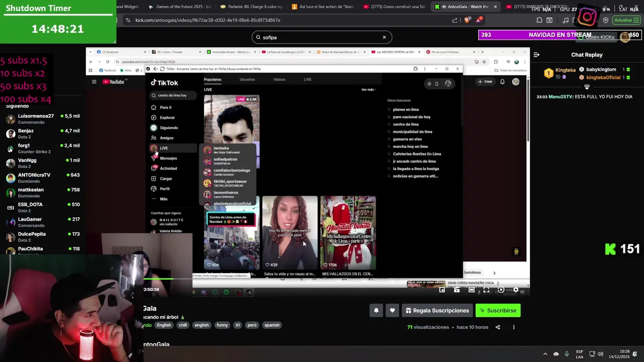The width and height of the screenshot is (644, 362).
Task: Select the English language tag
Action: (x=164, y=325)
